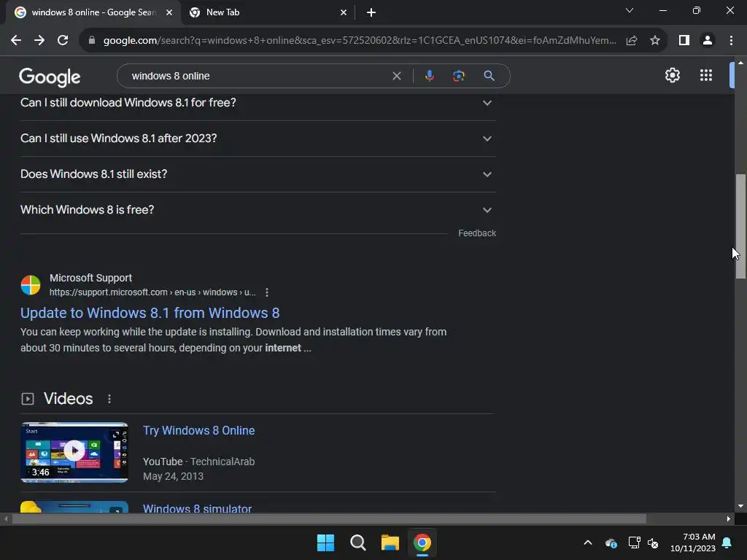Click the Chrome taskbar icon
This screenshot has height=560, width=747.
422,542
